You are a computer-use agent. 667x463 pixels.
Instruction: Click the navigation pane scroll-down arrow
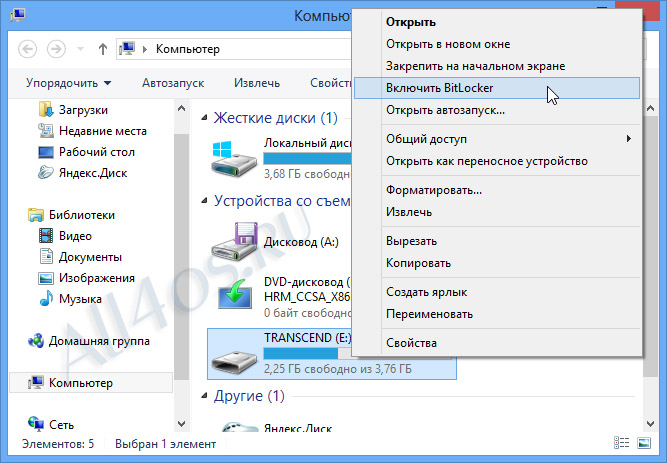(182, 424)
